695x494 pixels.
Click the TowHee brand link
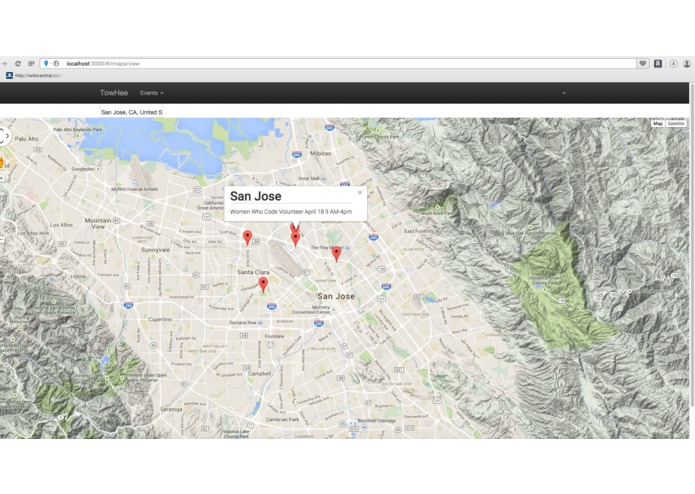pyautogui.click(x=114, y=93)
